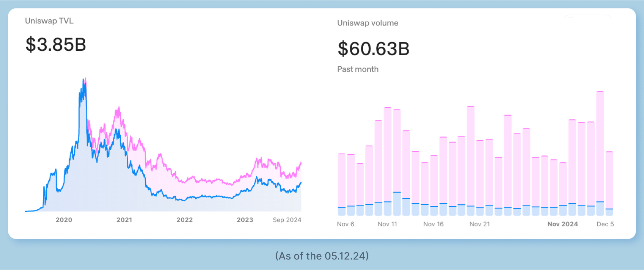The image size is (644, 270).
Task: Click the tallest volume bar before Dec 5
Action: coord(600,153)
